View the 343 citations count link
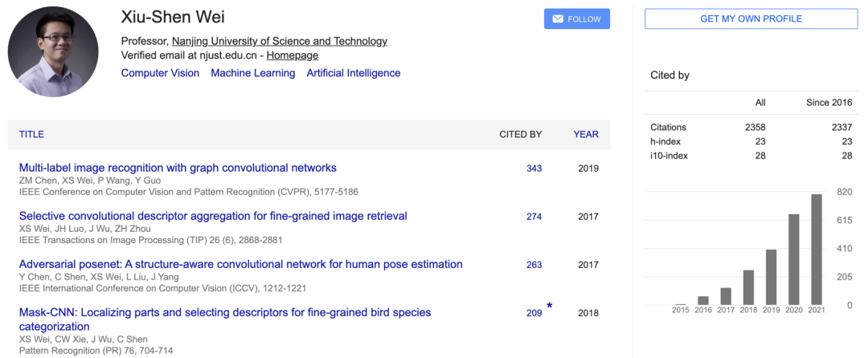This screenshot has width=868, height=358. (534, 169)
